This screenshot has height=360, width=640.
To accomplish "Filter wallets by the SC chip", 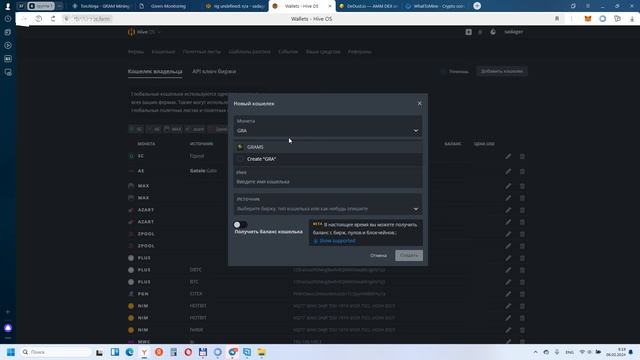I will pos(136,129).
